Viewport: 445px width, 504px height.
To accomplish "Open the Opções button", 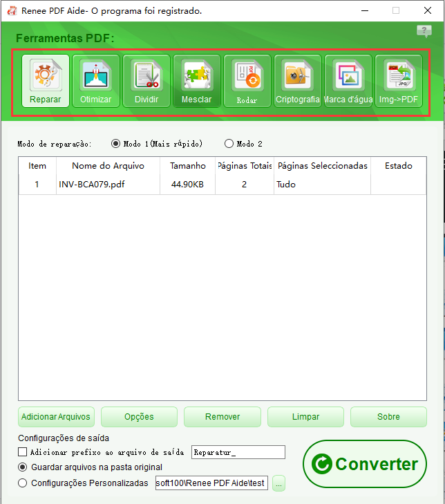I will [139, 417].
